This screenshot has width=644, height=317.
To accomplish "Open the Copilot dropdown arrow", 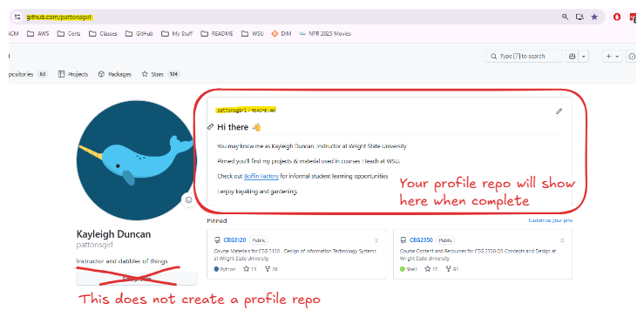I will pos(584,57).
